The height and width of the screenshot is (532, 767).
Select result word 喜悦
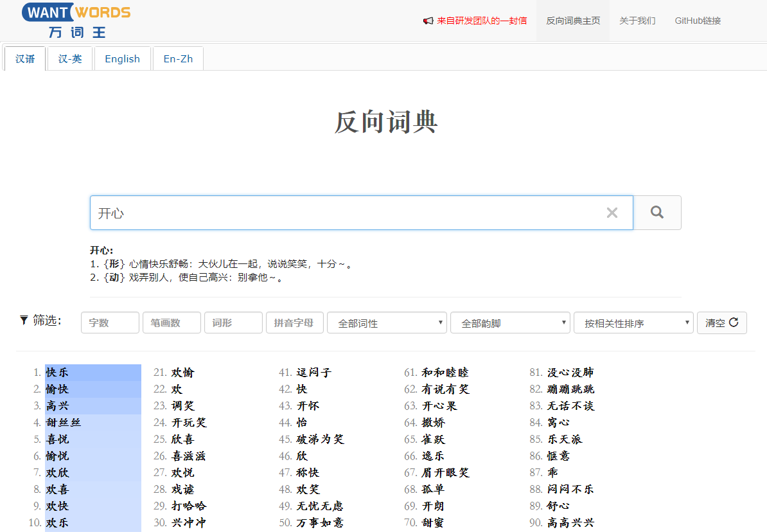coord(57,439)
